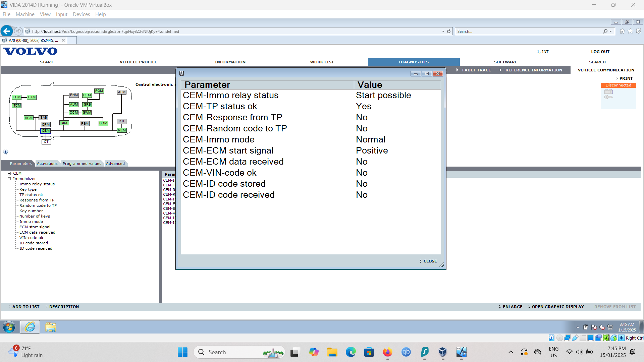
Task: Select the REM module in network diagram
Action: 122,130
